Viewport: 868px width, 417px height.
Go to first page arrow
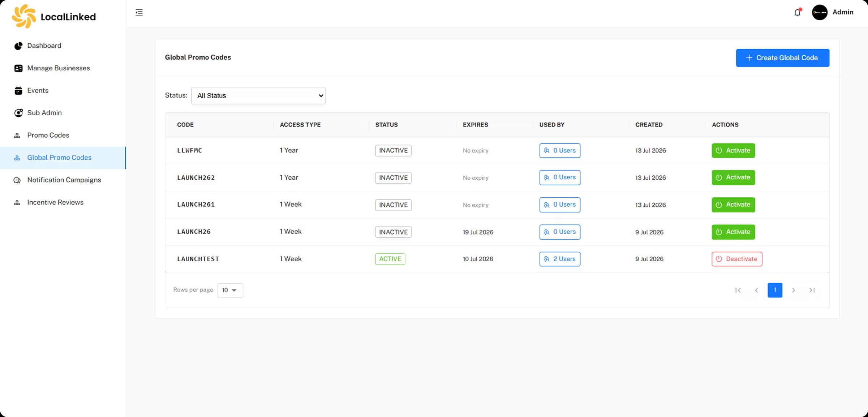tap(738, 290)
